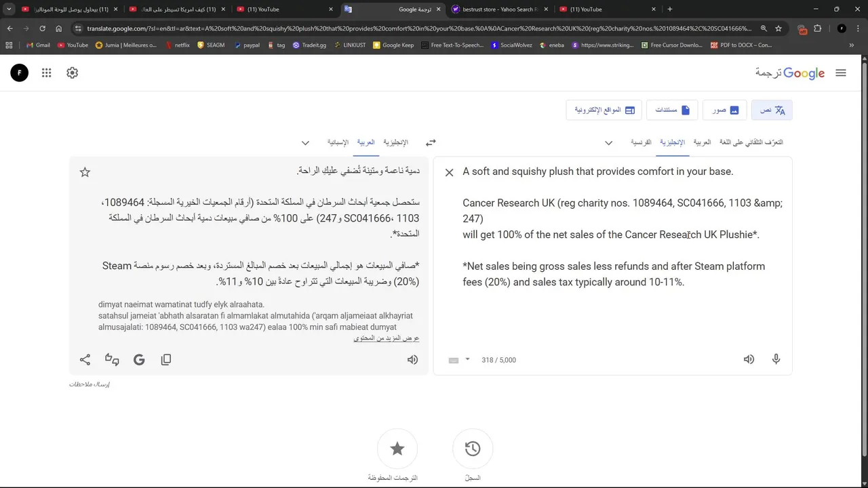The image size is (868, 488).
Task: Share the translation
Action: coord(85,360)
